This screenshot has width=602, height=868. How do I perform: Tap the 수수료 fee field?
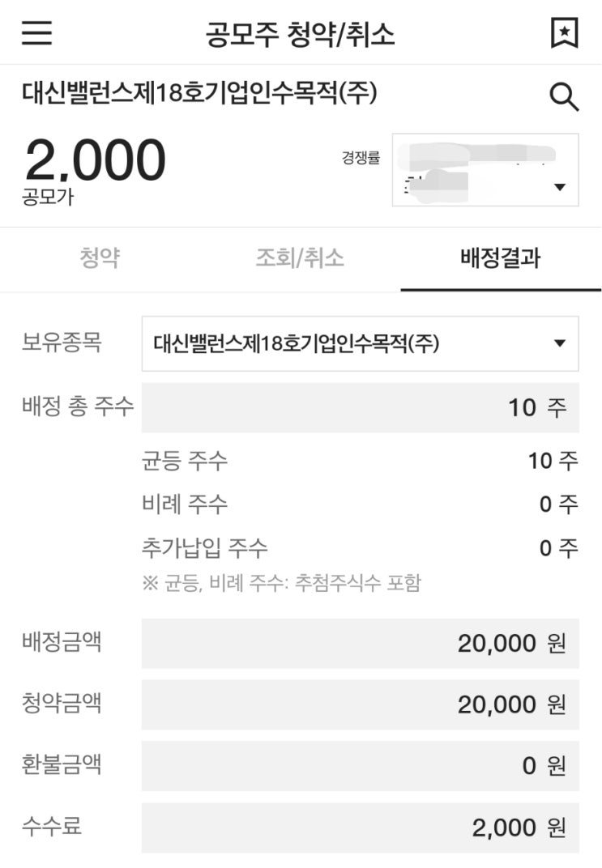click(x=360, y=828)
